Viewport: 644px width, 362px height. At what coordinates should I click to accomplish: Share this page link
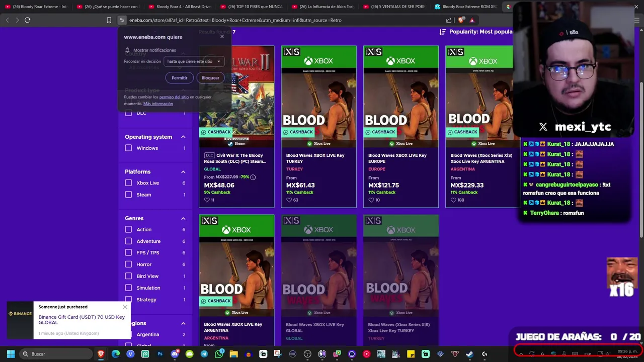[449, 20]
